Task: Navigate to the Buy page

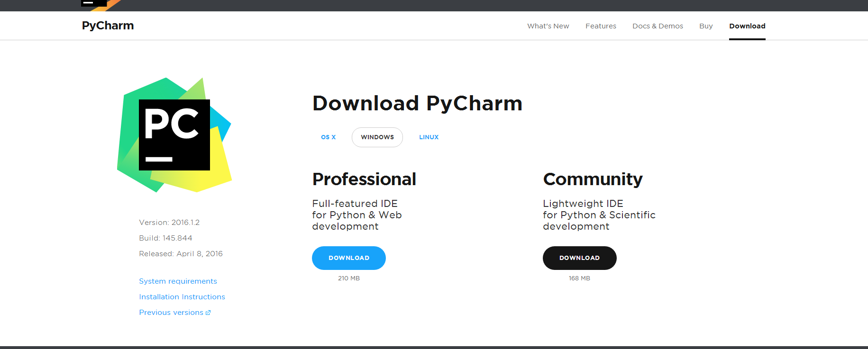Action: 706,26
